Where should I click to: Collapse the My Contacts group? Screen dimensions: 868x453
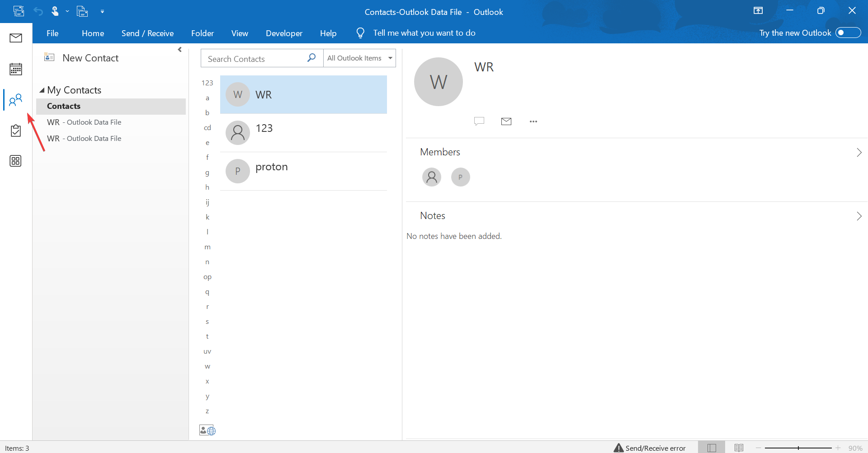42,90
